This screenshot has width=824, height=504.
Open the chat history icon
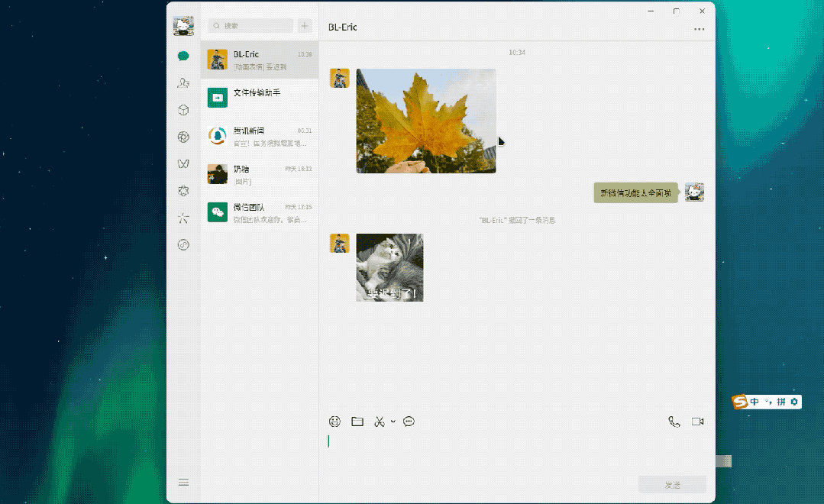coord(409,421)
